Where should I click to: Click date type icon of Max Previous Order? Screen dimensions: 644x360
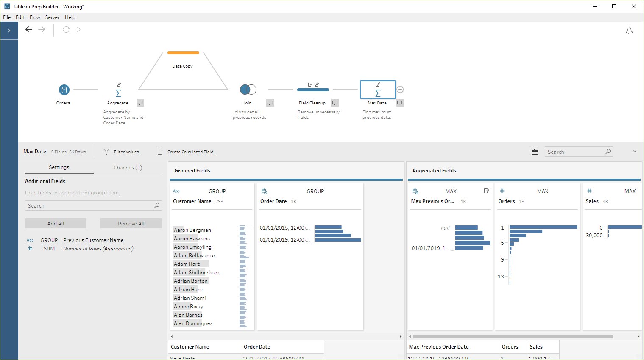(415, 191)
